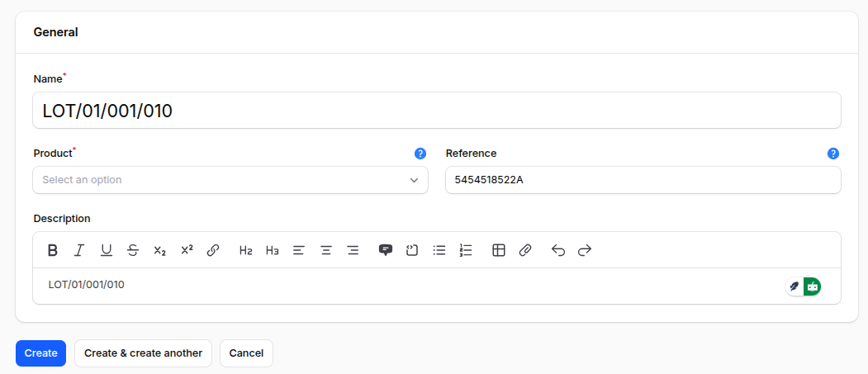Click the Create button
Screen dimensions: 868x374
click(x=40, y=353)
